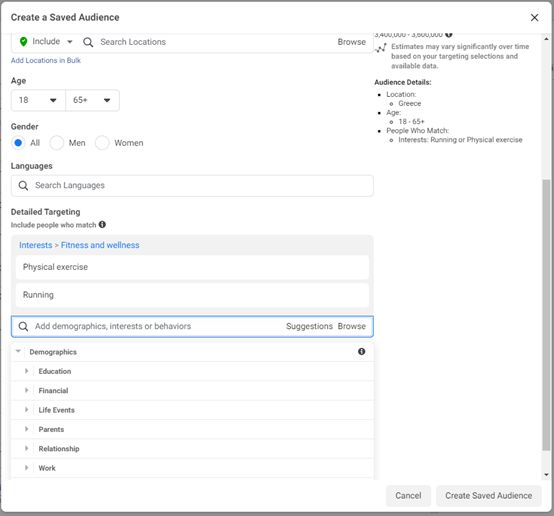Expand the Financial category

pyautogui.click(x=26, y=390)
